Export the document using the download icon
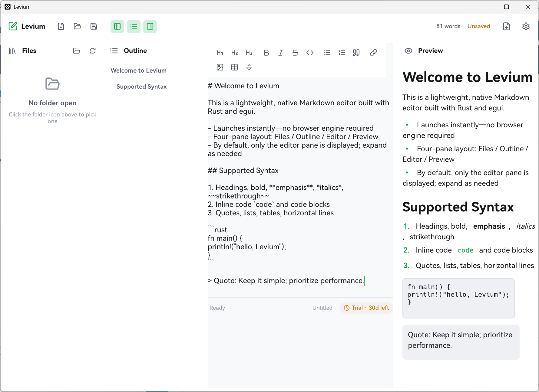Viewport: 539px width, 392px height. click(507, 26)
